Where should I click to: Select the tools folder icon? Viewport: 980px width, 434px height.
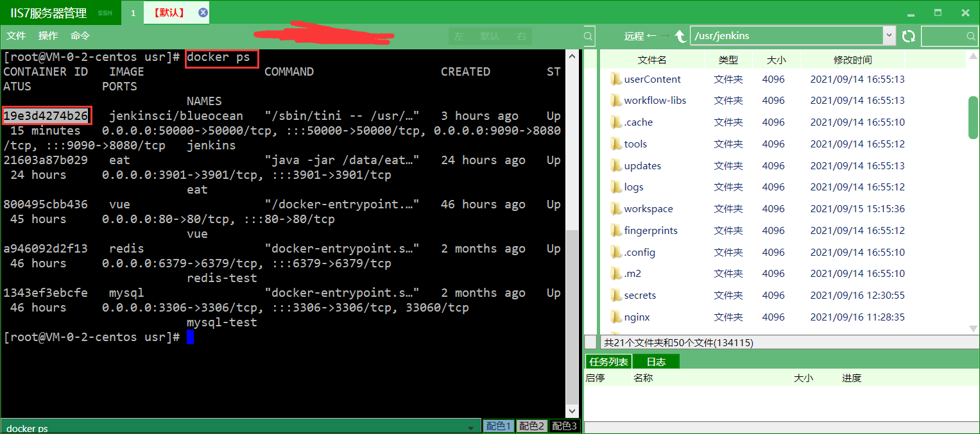tap(616, 144)
